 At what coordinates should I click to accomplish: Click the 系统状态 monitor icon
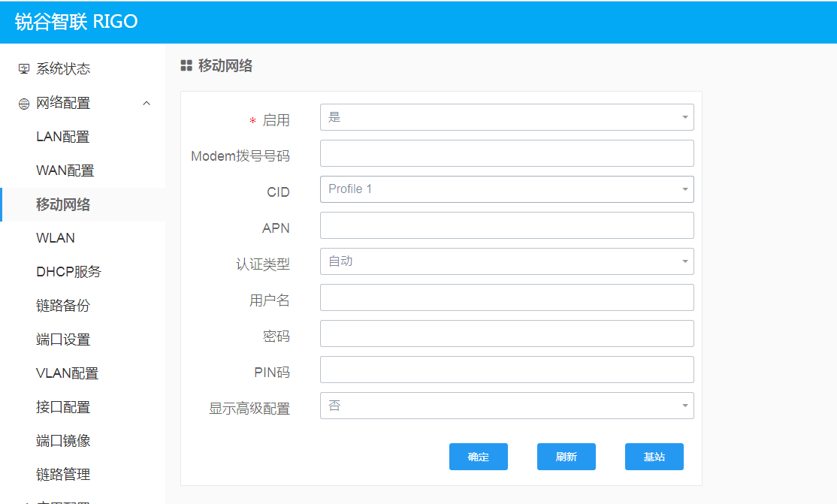tap(24, 69)
